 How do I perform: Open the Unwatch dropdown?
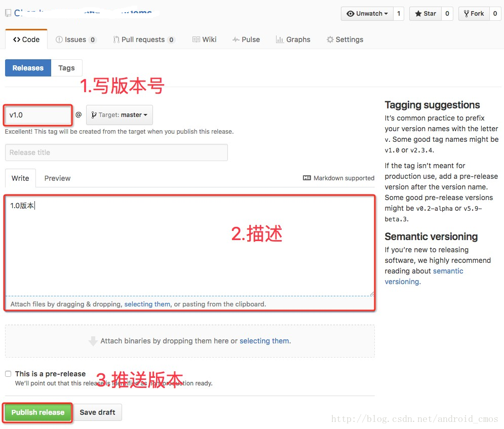pos(367,14)
